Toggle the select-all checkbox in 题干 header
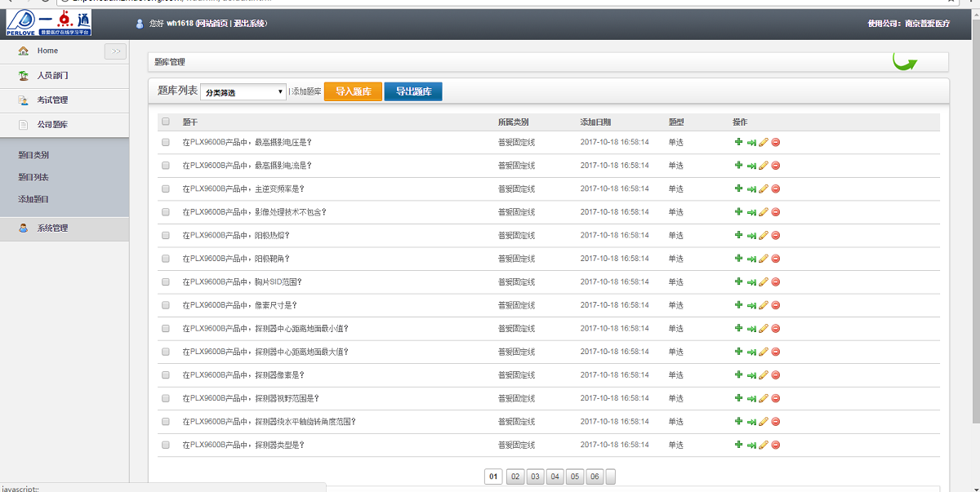This screenshot has width=980, height=492. (166, 122)
